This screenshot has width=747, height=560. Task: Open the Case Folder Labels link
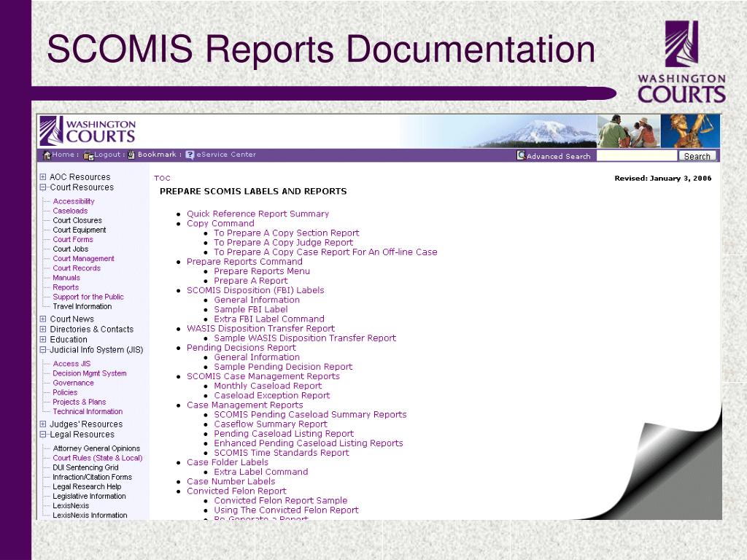tap(228, 462)
